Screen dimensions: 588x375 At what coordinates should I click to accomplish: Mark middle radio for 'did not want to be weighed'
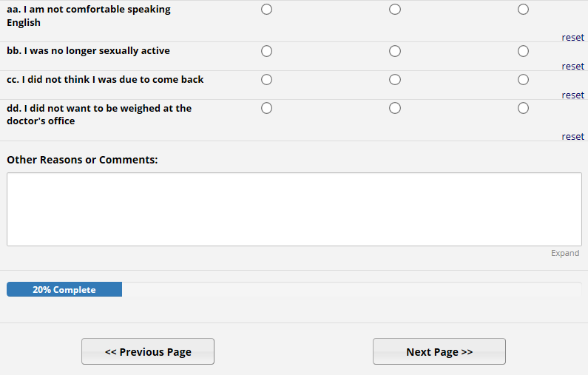(x=395, y=109)
